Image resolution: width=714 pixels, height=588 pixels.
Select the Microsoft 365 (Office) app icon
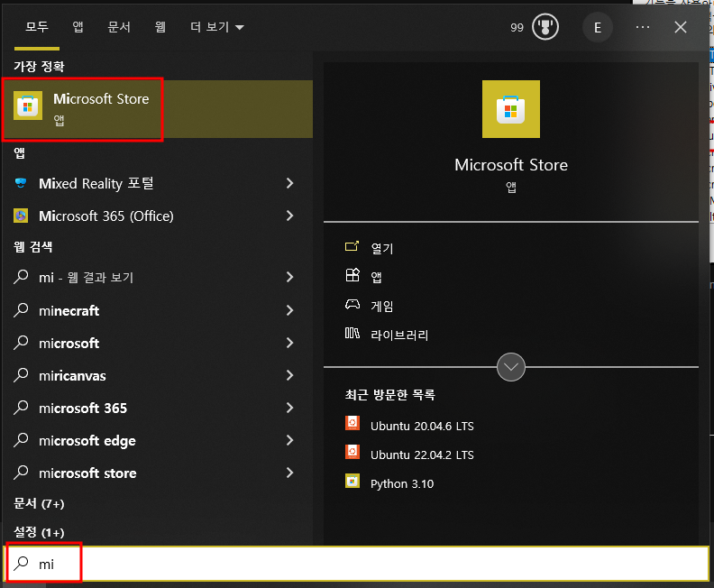21,216
